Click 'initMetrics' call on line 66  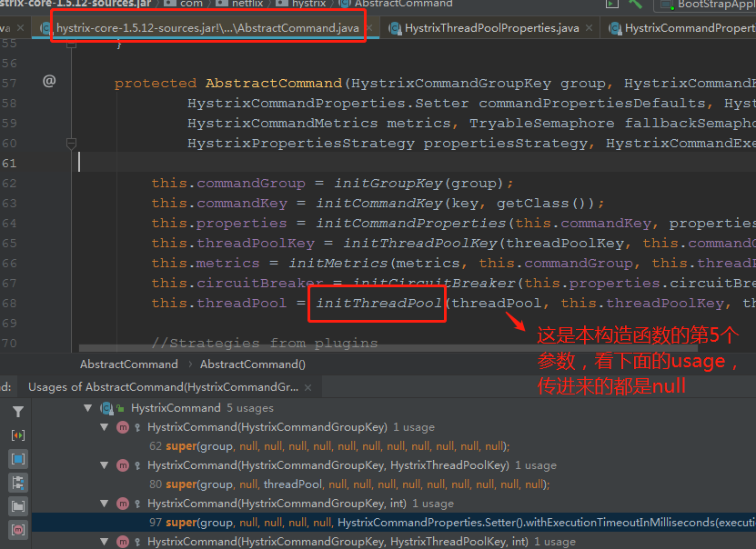(338, 263)
